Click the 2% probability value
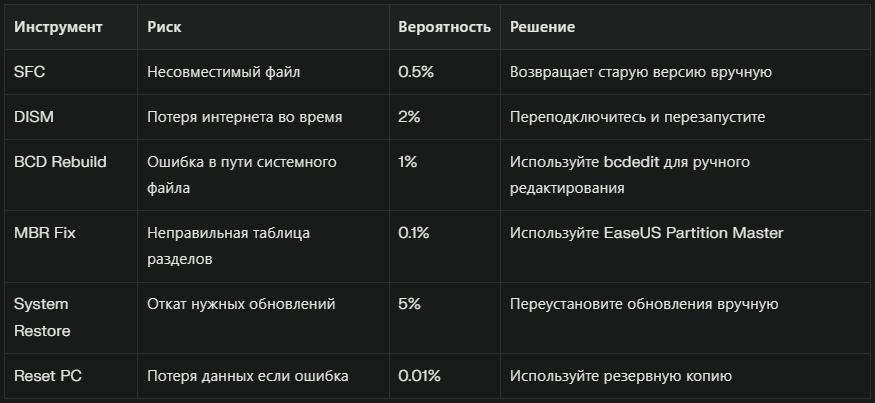 point(409,117)
